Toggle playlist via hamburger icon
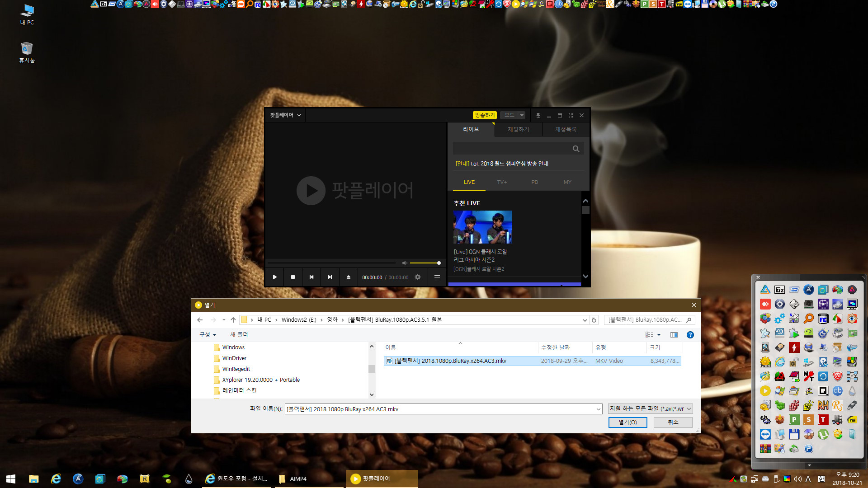Viewport: 868px width, 488px height. pos(437,277)
